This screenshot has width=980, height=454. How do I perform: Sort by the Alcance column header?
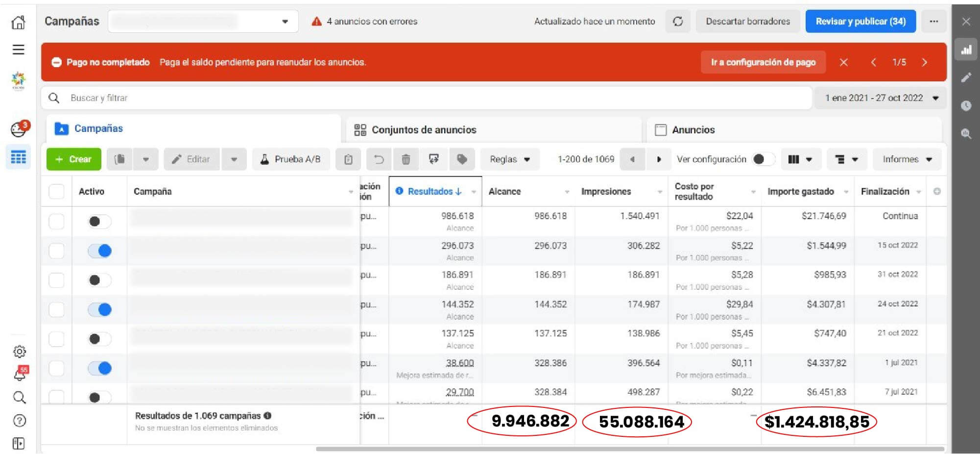tap(504, 192)
